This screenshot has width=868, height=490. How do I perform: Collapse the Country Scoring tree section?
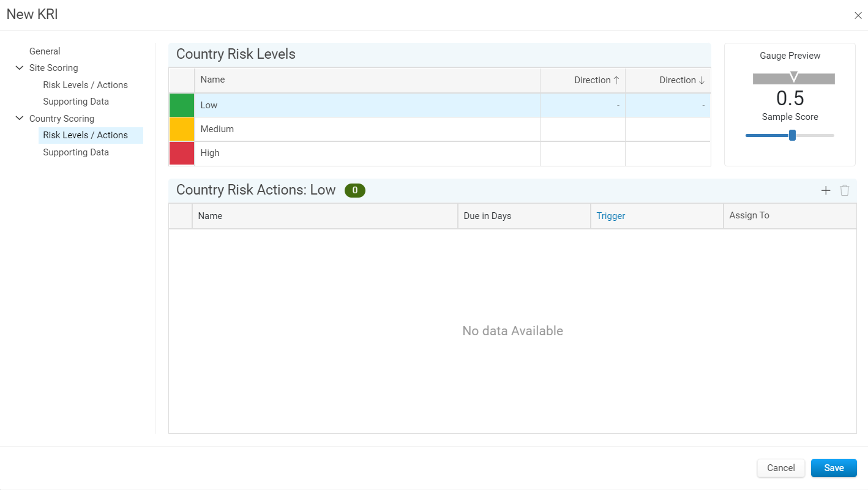(20, 118)
